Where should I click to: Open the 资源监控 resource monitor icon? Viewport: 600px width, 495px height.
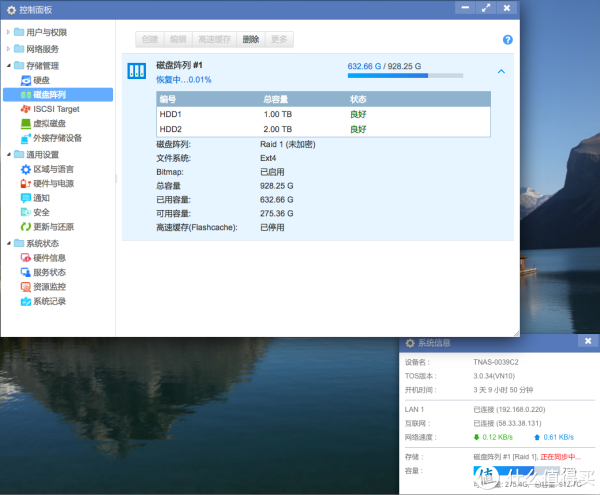[x=26, y=286]
